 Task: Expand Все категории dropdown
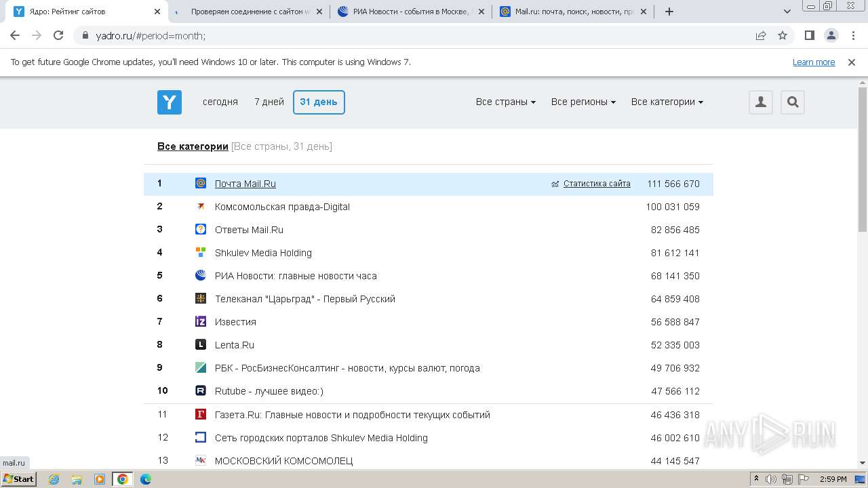(x=667, y=102)
